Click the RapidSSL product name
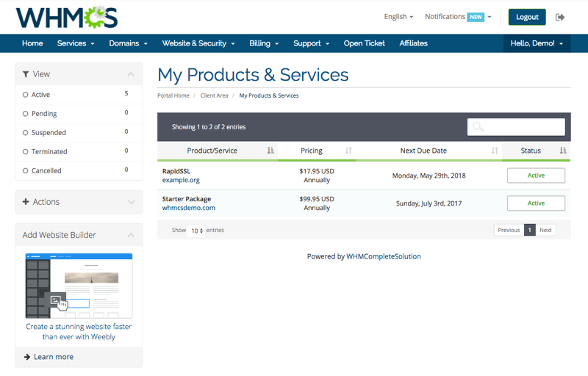The image size is (588, 376). click(x=176, y=171)
